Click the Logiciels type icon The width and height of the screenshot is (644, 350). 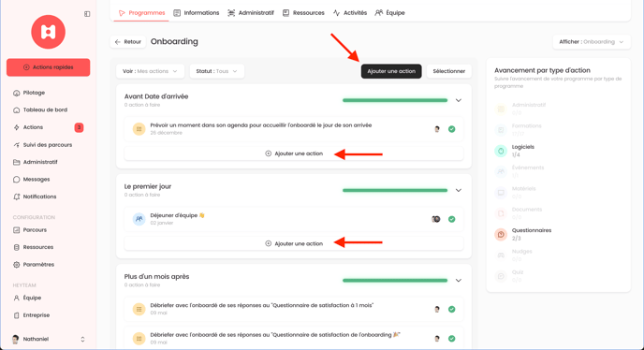pyautogui.click(x=501, y=151)
